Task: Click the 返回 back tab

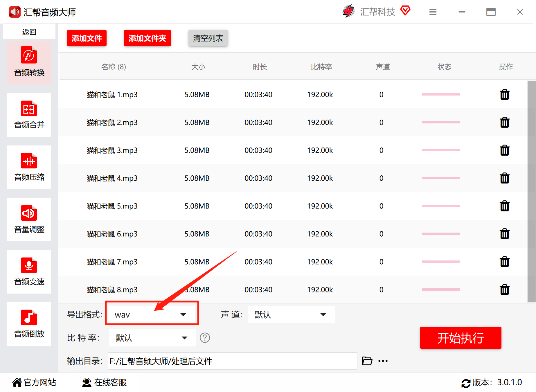Action: pyautogui.click(x=29, y=32)
